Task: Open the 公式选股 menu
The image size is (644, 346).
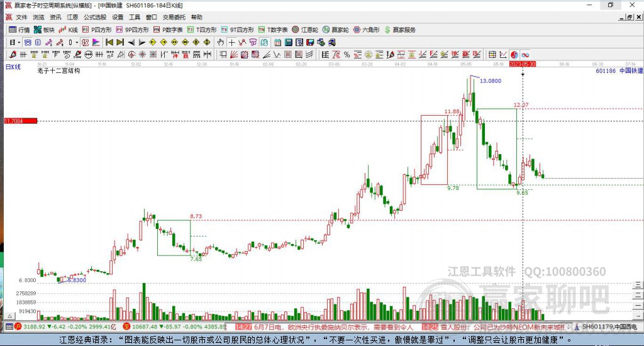Action: [95, 17]
